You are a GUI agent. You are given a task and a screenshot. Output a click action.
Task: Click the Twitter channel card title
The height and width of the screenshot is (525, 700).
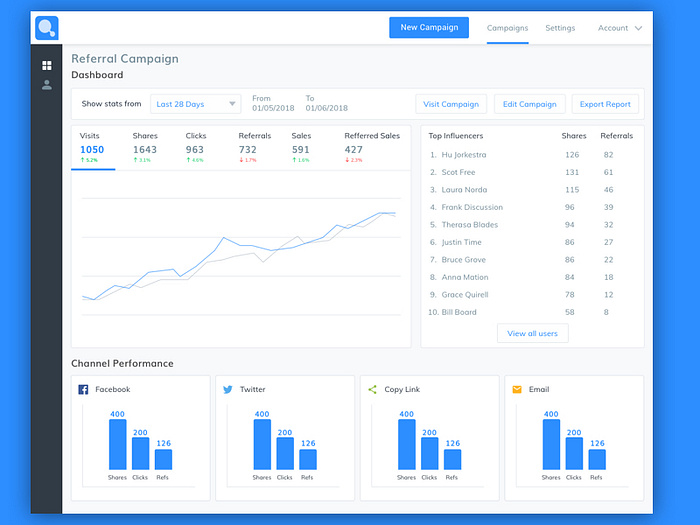pyautogui.click(x=252, y=389)
